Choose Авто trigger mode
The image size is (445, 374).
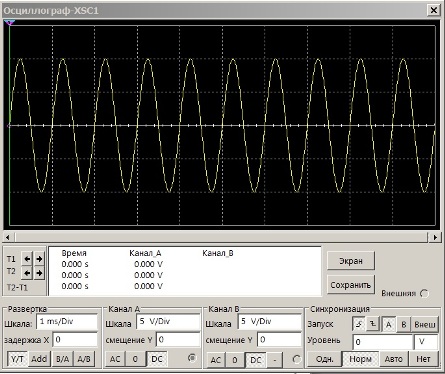tap(393, 359)
